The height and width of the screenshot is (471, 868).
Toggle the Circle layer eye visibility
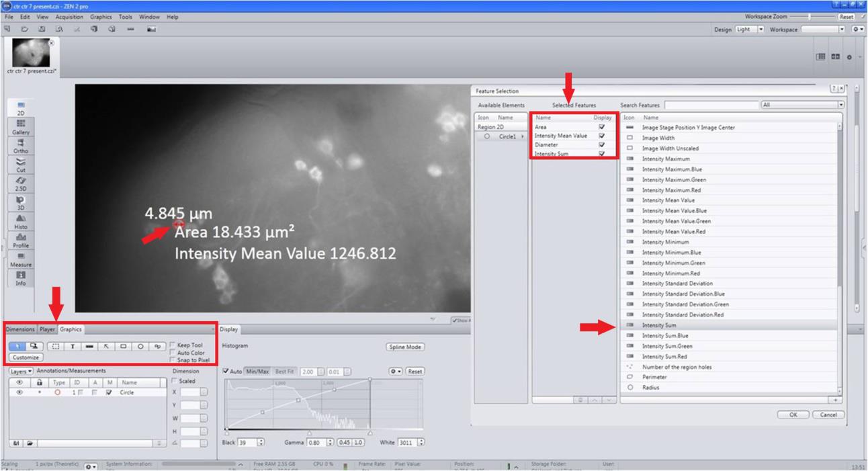click(x=19, y=392)
